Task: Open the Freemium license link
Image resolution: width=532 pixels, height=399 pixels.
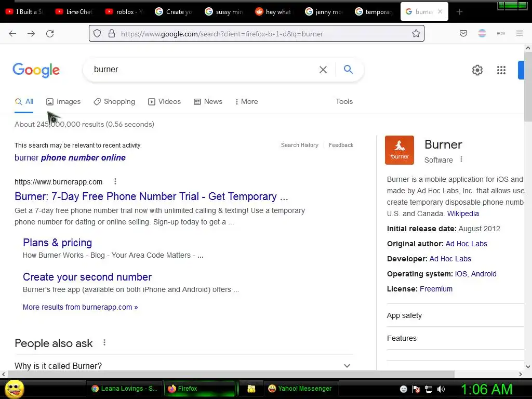Action: coord(436,289)
